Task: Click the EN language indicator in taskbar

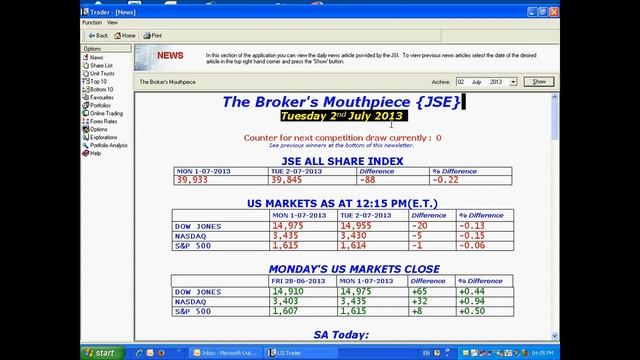Action: pyautogui.click(x=426, y=353)
